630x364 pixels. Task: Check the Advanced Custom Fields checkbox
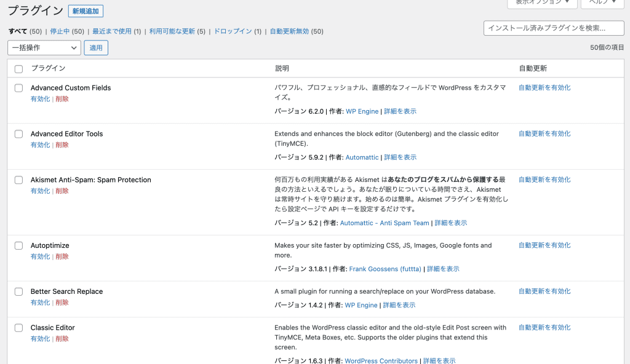tap(18, 88)
